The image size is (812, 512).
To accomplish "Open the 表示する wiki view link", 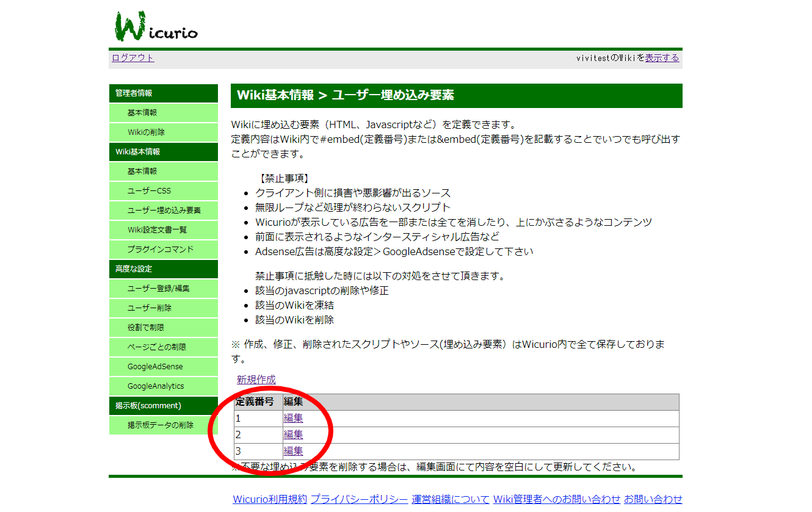I will (x=662, y=58).
